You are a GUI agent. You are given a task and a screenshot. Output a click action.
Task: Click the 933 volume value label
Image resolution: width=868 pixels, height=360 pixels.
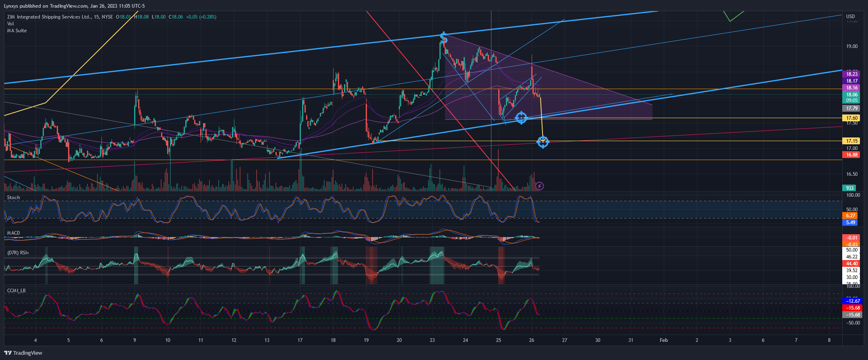tap(849, 188)
